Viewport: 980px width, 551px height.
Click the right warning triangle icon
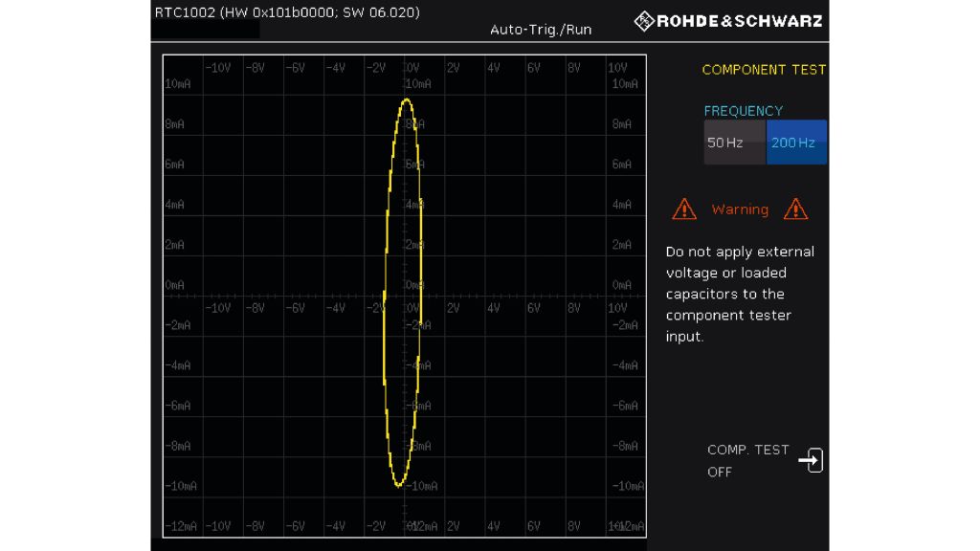click(x=795, y=209)
